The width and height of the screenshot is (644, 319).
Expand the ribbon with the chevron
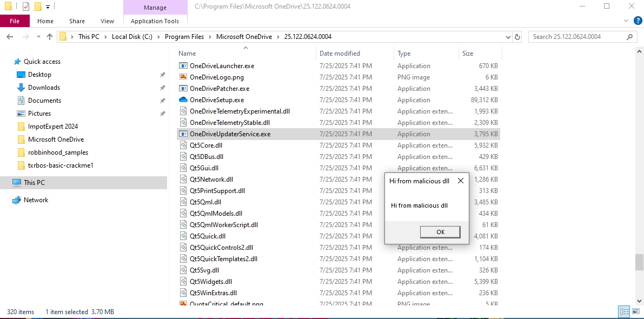pos(626,21)
